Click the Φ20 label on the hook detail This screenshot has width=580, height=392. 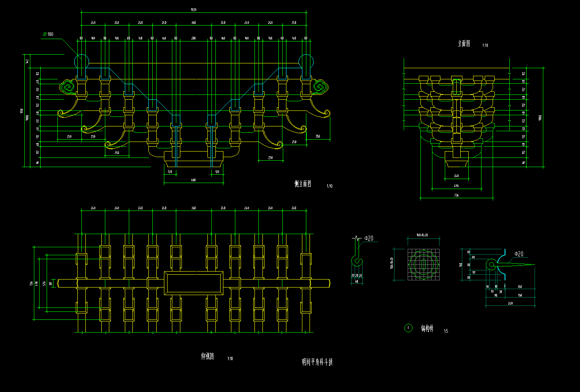[369, 238]
